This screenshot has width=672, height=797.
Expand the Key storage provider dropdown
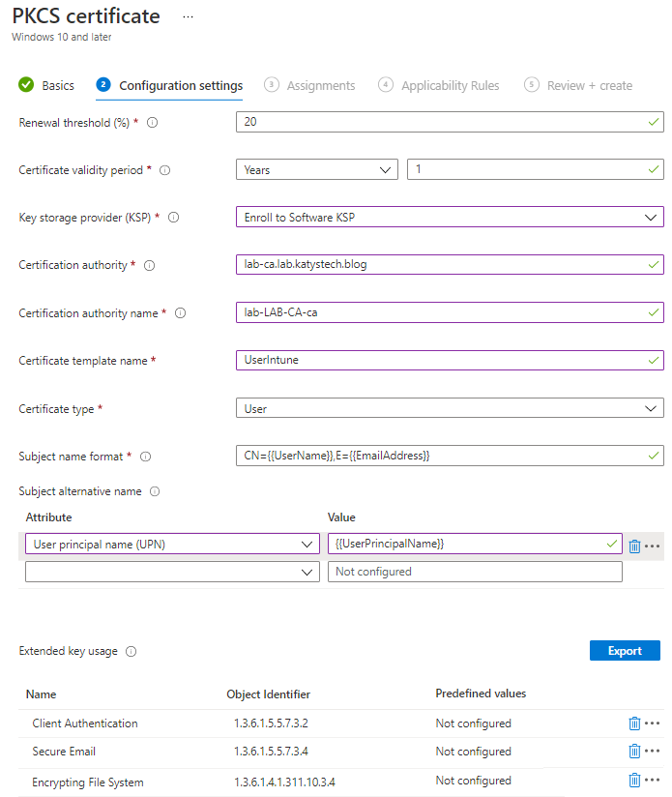tap(450, 218)
